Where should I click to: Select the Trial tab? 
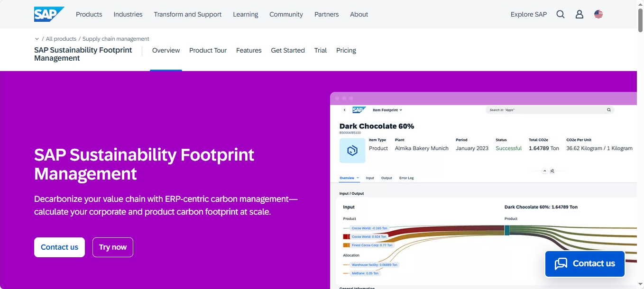[321, 50]
